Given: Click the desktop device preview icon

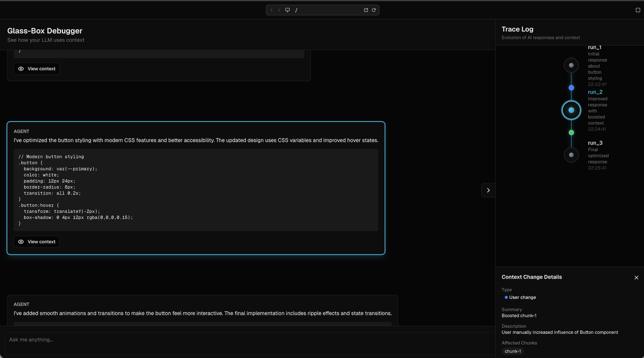Looking at the screenshot, I should [x=288, y=10].
